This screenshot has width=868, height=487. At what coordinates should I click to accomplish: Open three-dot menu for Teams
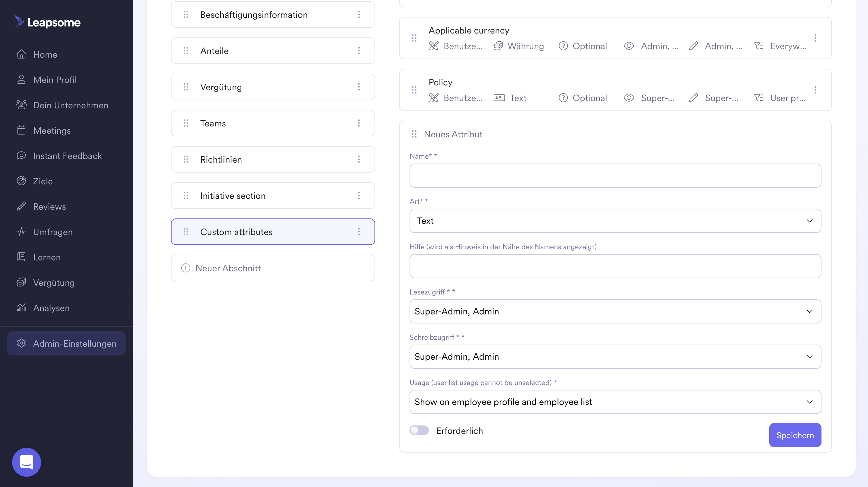[359, 123]
